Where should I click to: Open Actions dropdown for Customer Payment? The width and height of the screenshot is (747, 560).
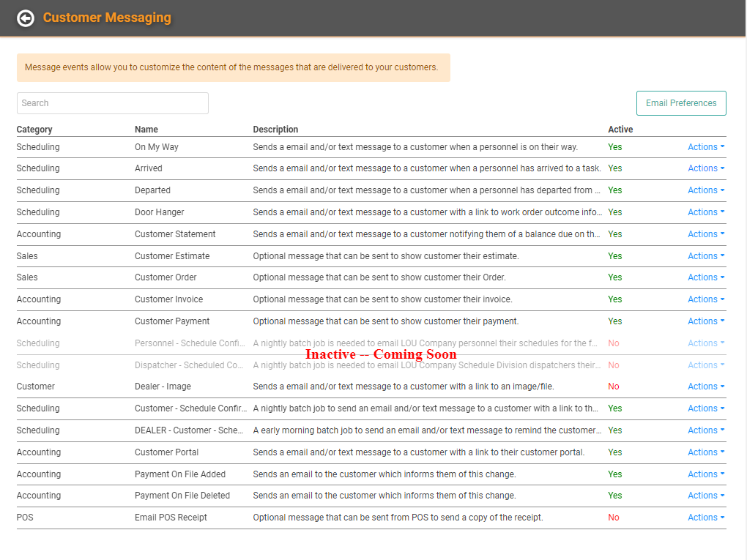pyautogui.click(x=706, y=321)
